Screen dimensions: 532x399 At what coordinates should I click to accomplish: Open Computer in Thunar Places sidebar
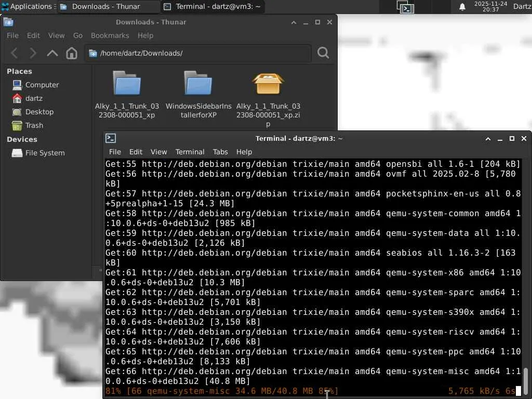coord(36,85)
